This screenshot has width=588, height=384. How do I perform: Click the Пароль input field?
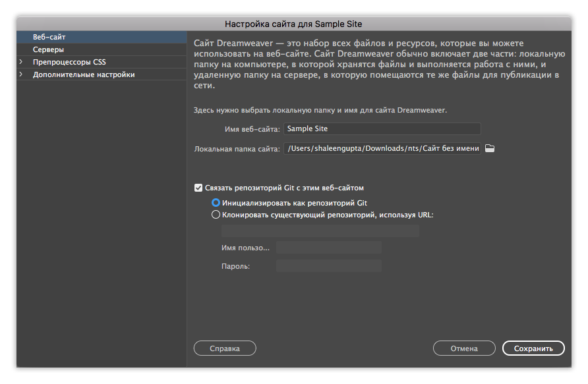[328, 265]
